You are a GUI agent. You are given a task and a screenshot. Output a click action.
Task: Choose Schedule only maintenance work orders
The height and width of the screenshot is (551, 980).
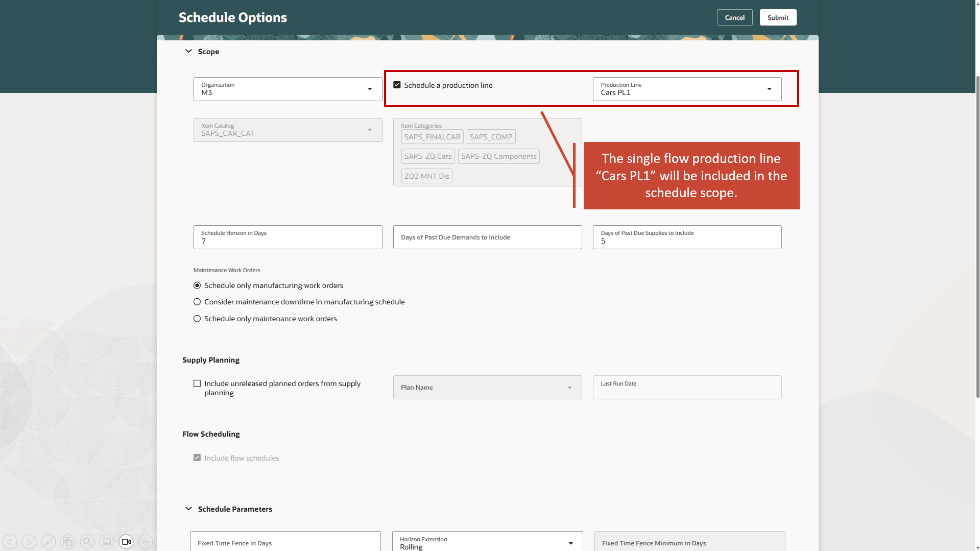pyautogui.click(x=197, y=319)
